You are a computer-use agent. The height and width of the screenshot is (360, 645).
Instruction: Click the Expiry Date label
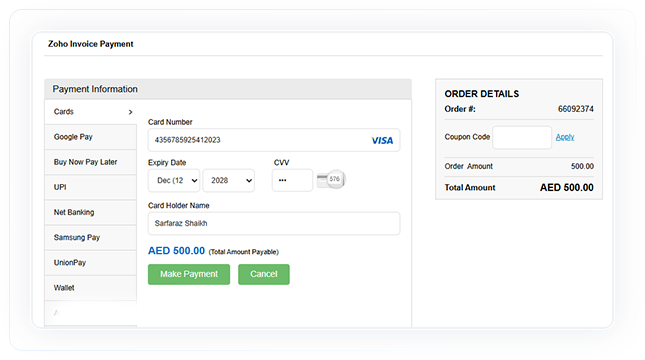(x=167, y=163)
